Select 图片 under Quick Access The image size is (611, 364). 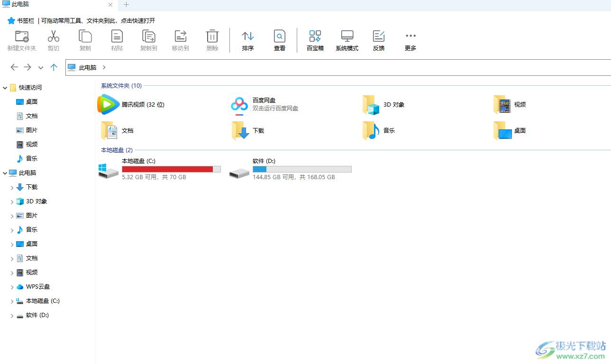pyautogui.click(x=32, y=130)
